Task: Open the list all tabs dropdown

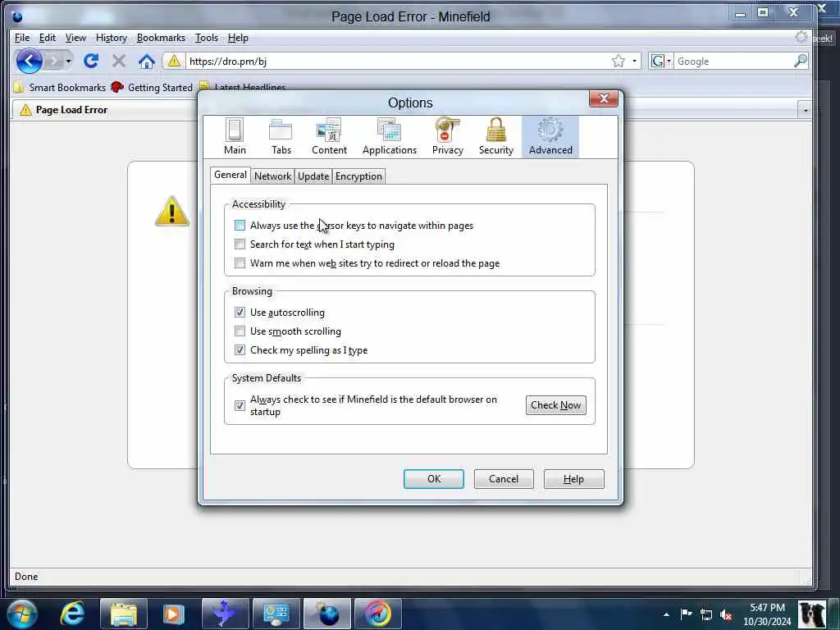Action: [x=806, y=110]
